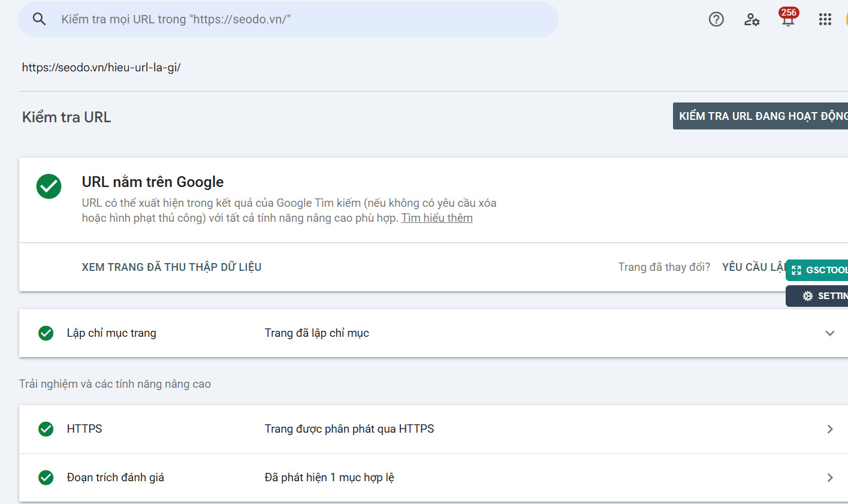Open the GSCTOOL extension button
848x504 pixels.
[817, 270]
